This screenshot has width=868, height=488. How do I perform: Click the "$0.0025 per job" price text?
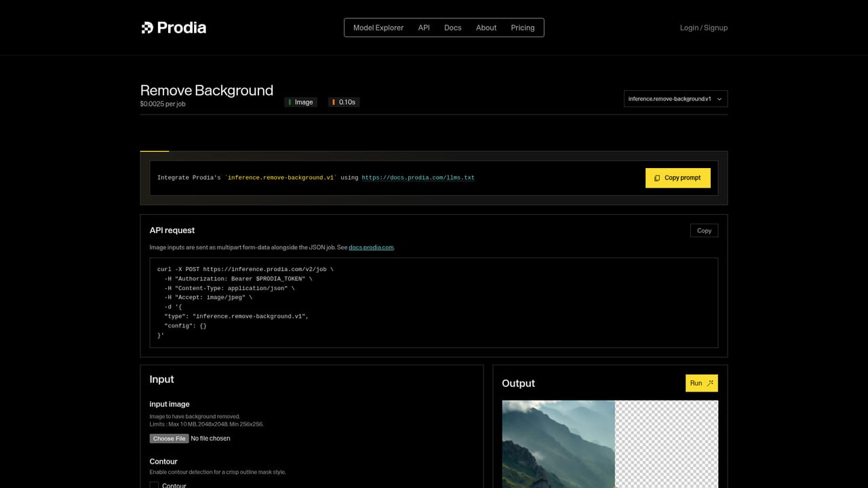pos(163,104)
